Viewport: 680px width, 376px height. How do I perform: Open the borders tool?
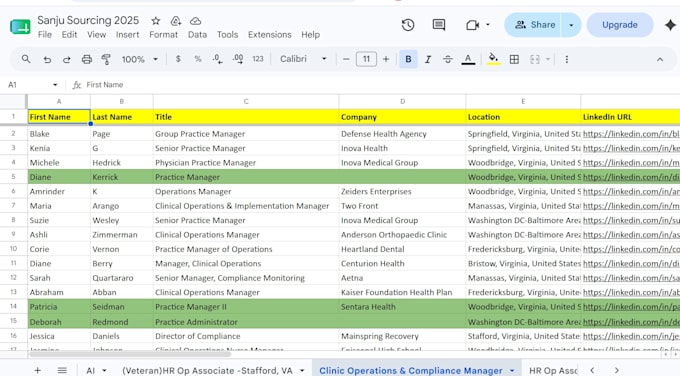[x=514, y=59]
